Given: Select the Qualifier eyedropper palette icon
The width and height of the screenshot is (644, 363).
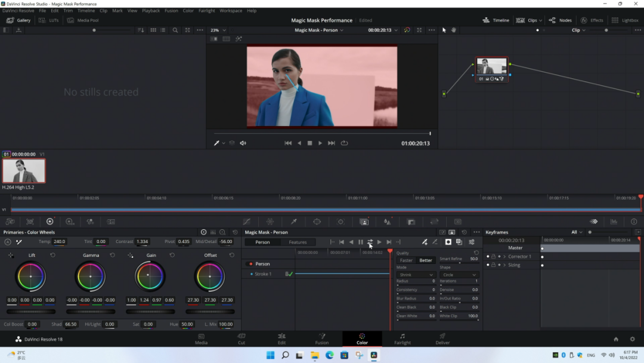Looking at the screenshot, I should [x=293, y=222].
